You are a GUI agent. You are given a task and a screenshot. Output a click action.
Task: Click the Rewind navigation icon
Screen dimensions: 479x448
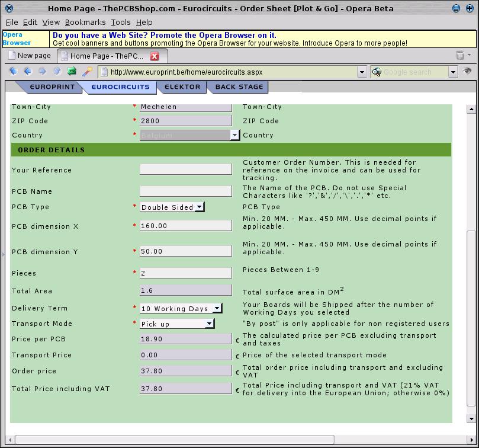(13, 71)
